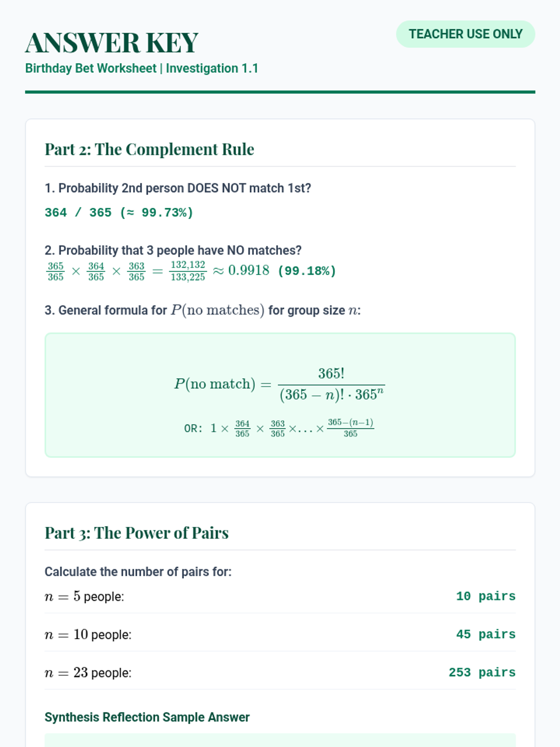The height and width of the screenshot is (747, 560).
Task: Select the 253 pairs answer
Action: point(482,673)
